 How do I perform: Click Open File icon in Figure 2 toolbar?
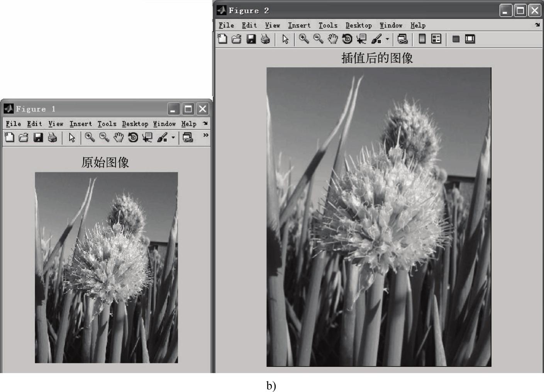click(x=237, y=39)
